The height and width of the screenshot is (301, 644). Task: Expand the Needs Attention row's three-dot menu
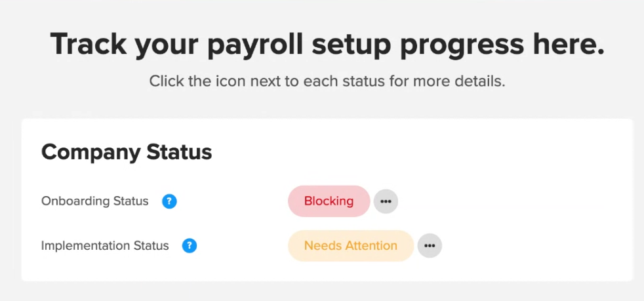pyautogui.click(x=430, y=245)
